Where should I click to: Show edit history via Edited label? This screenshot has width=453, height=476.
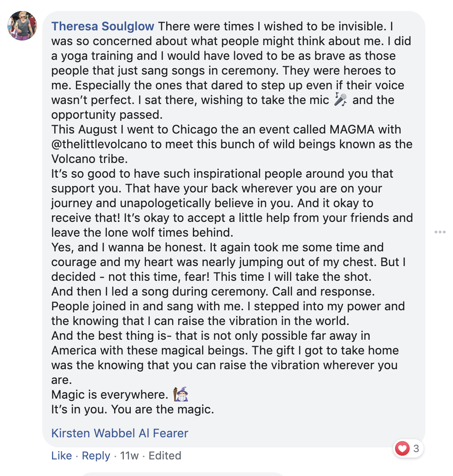(x=165, y=456)
